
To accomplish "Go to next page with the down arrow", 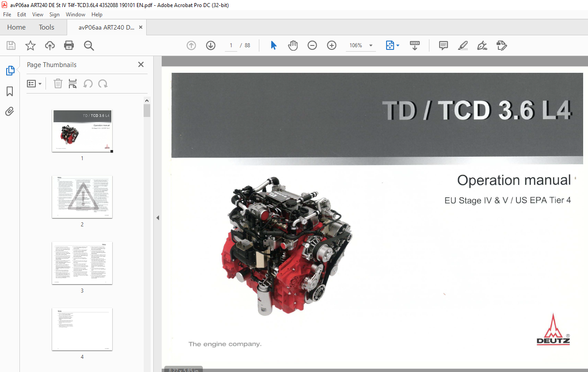I will point(211,45).
